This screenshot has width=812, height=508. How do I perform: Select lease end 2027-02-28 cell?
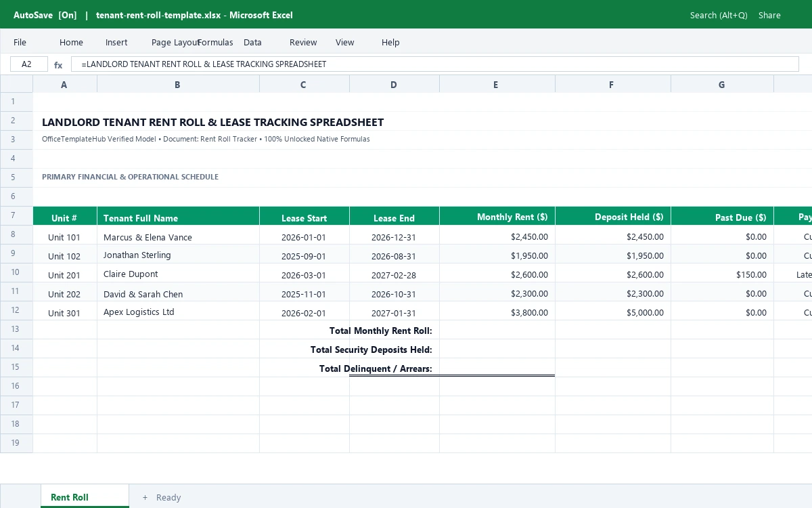[394, 273]
